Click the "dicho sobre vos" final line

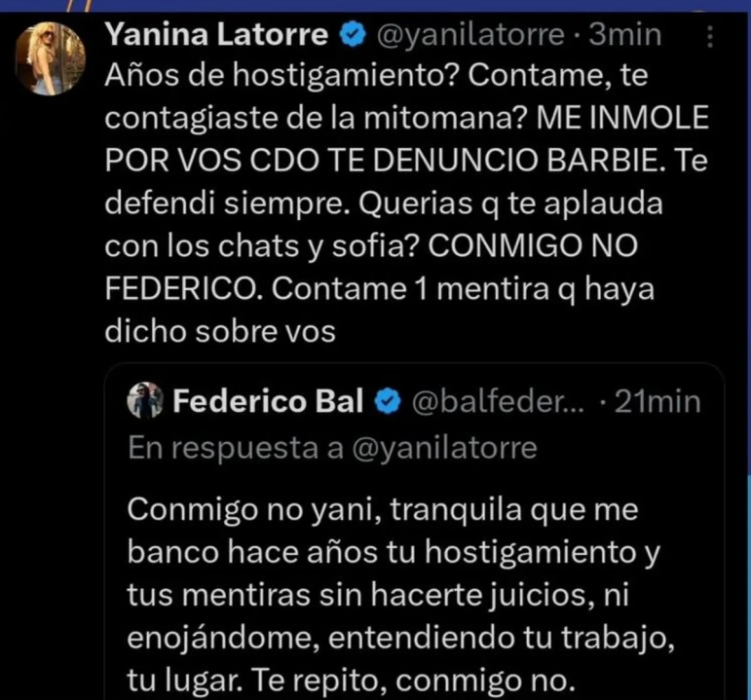219,331
